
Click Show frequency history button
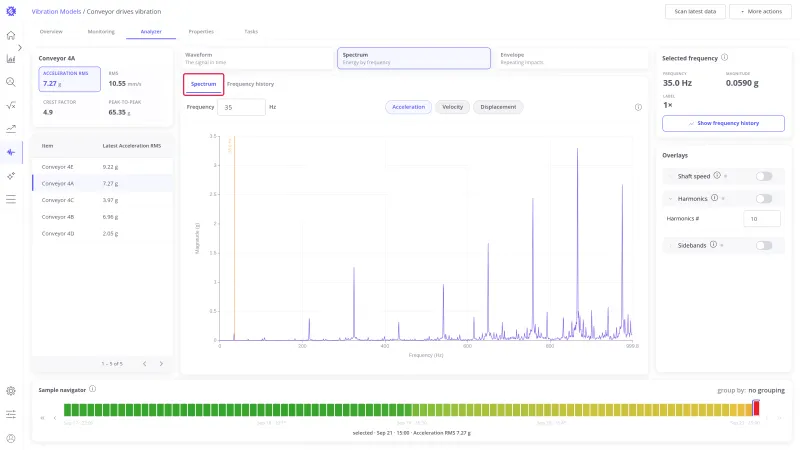click(723, 123)
